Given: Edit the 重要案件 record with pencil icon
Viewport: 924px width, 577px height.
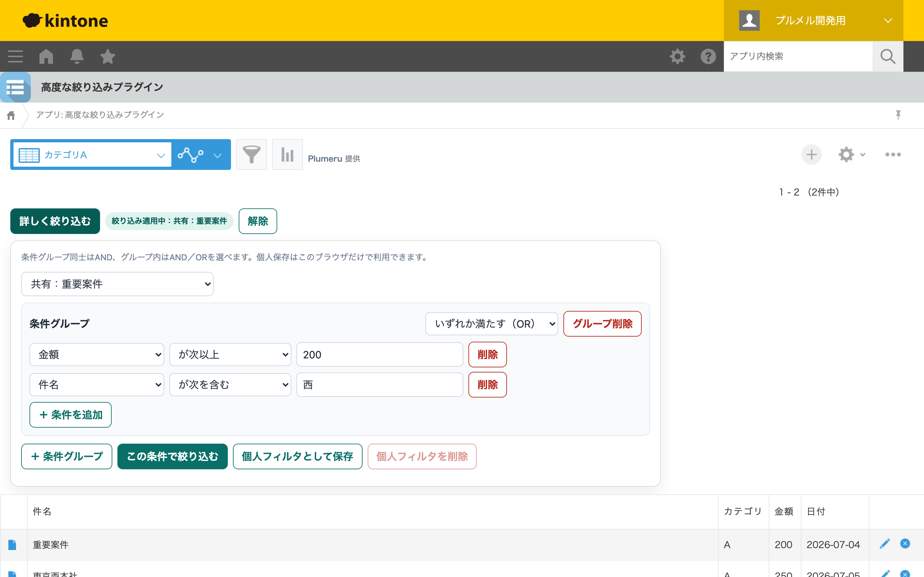Looking at the screenshot, I should point(885,544).
